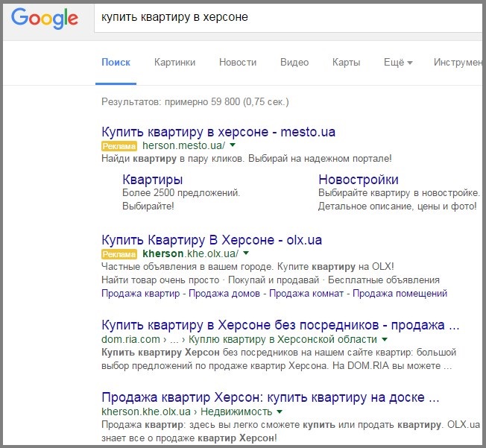Go to the Карты tab
The height and width of the screenshot is (448, 486).
pyautogui.click(x=346, y=63)
